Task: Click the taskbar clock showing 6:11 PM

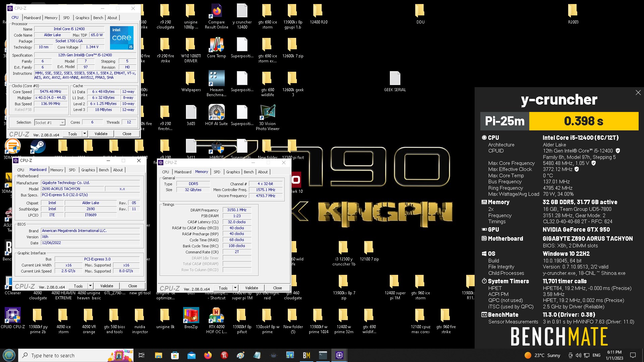Action: click(x=614, y=355)
